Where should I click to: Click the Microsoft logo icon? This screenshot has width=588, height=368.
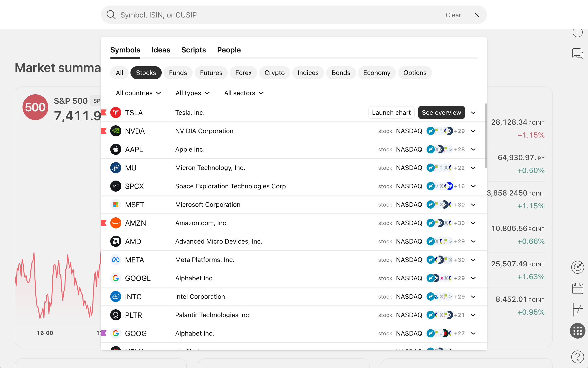point(116,204)
